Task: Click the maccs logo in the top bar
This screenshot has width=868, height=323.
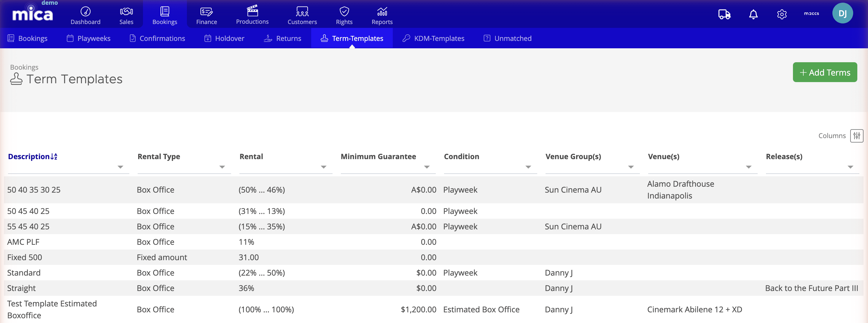Action: [812, 13]
